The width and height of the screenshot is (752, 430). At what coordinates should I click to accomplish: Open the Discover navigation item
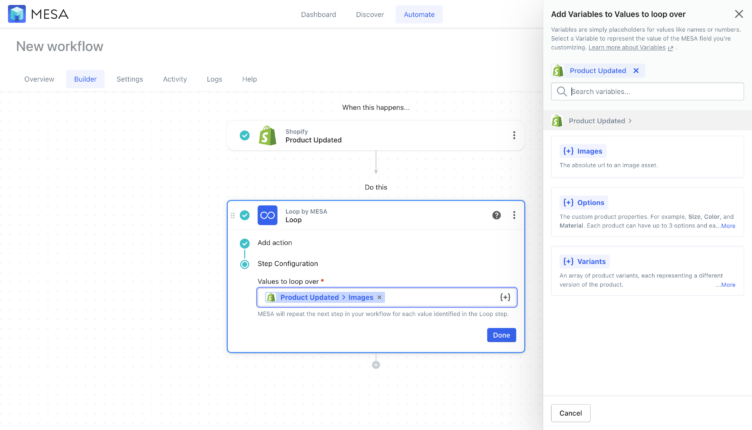(369, 14)
